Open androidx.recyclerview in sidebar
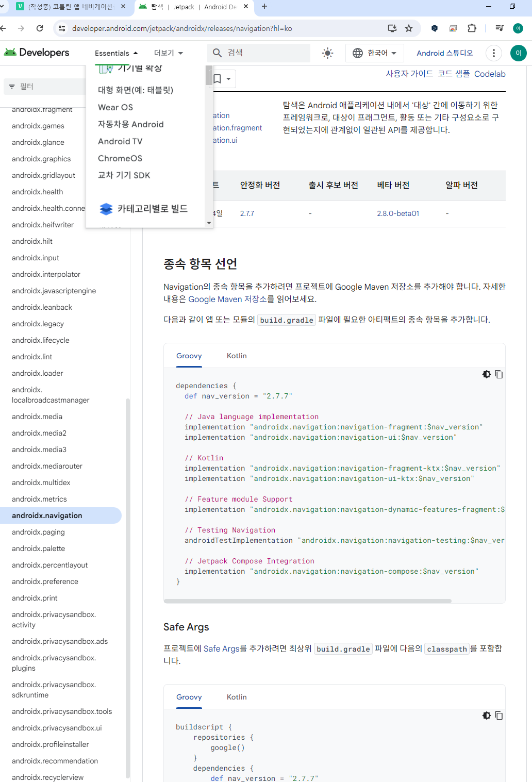 tap(47, 777)
